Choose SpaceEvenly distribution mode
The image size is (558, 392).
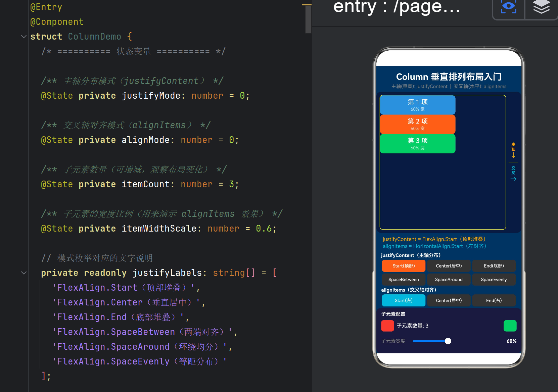coord(494,280)
